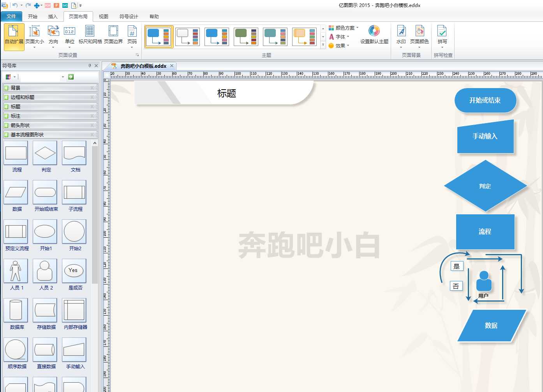Expand the Callouts (标注) library category

(50, 116)
